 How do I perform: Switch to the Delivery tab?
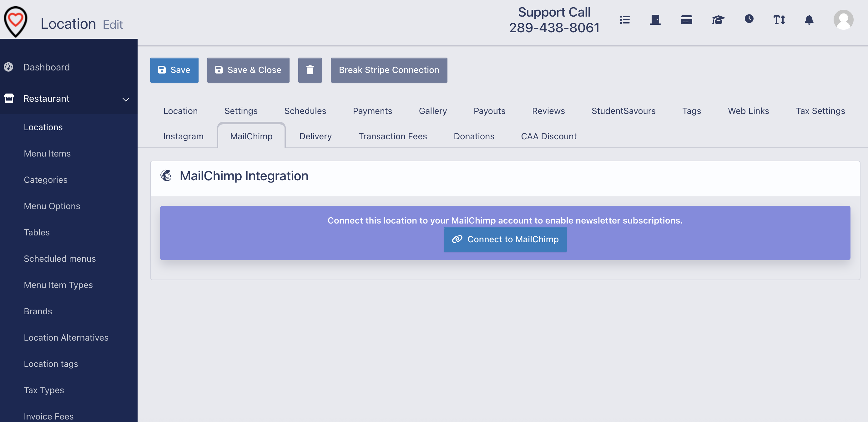tap(315, 136)
